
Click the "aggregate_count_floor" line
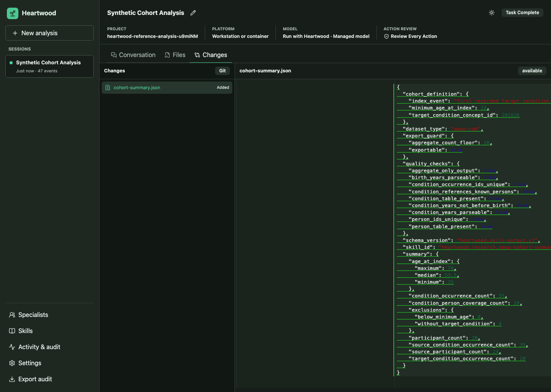point(445,143)
